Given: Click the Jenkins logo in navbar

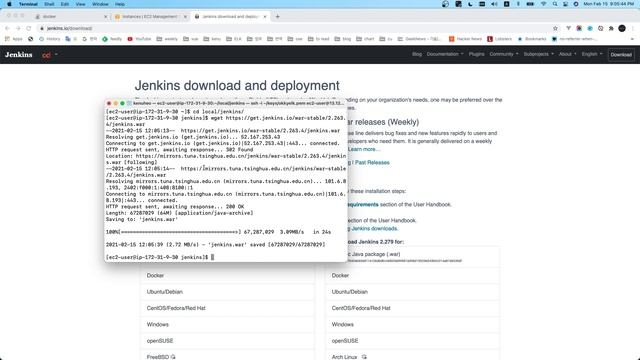Looking at the screenshot, I should [x=19, y=55].
